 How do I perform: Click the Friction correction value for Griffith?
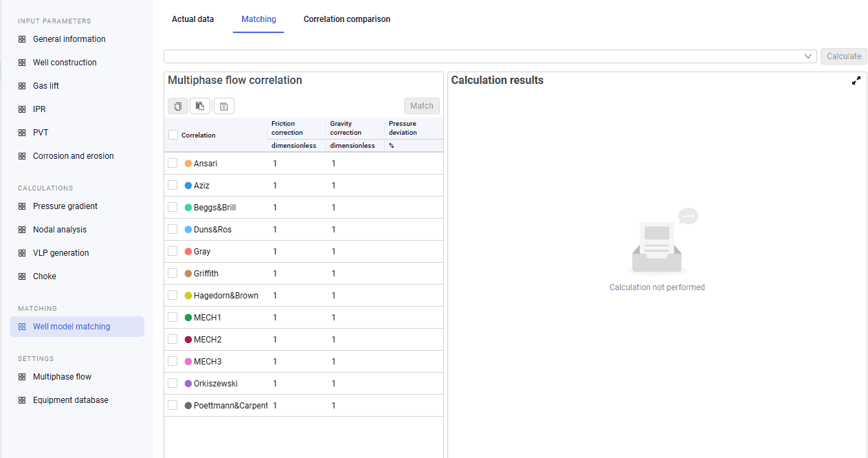[x=275, y=274]
